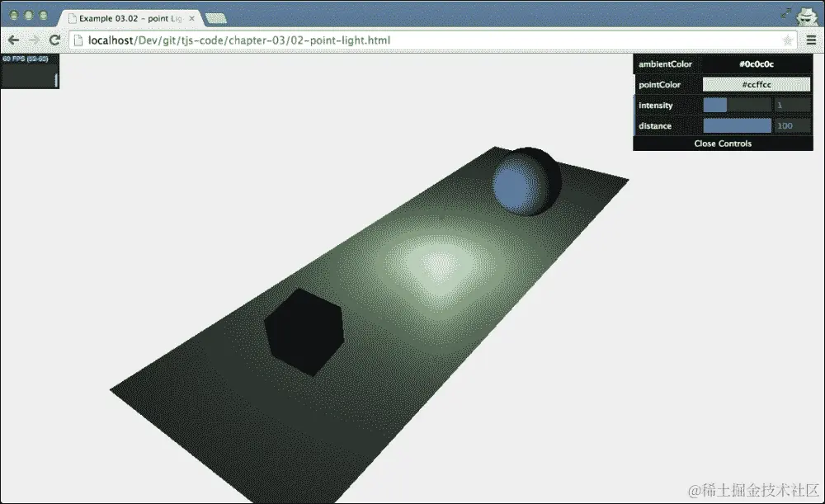Reload the page with the refresh icon
The height and width of the screenshot is (504, 825).
click(54, 40)
